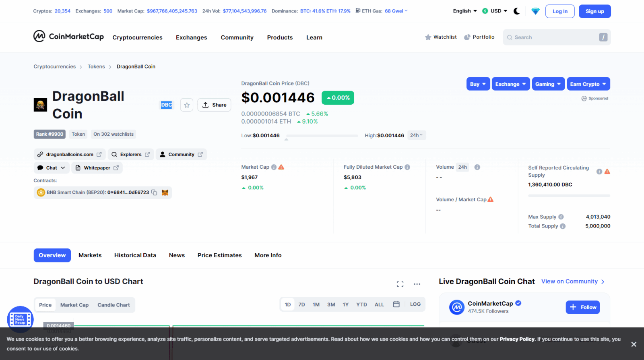Click the BNB Smart Chain coin icon
The image size is (644, 360).
point(41,192)
